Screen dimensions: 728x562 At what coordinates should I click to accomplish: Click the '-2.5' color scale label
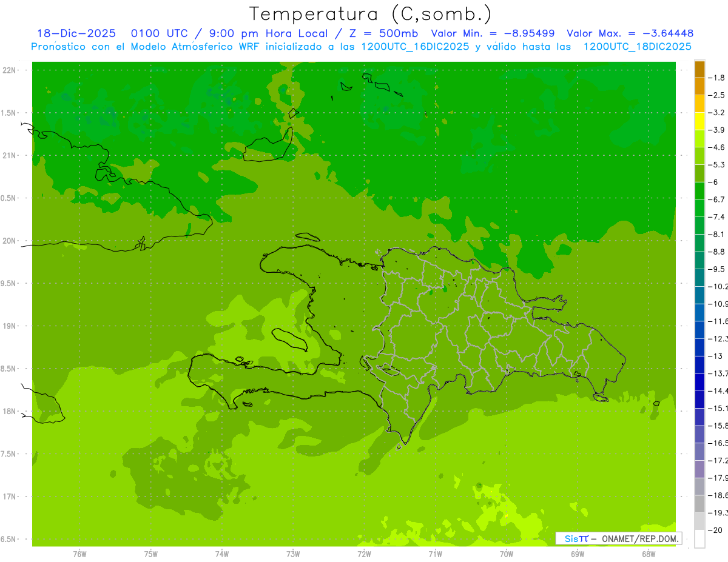[717, 95]
